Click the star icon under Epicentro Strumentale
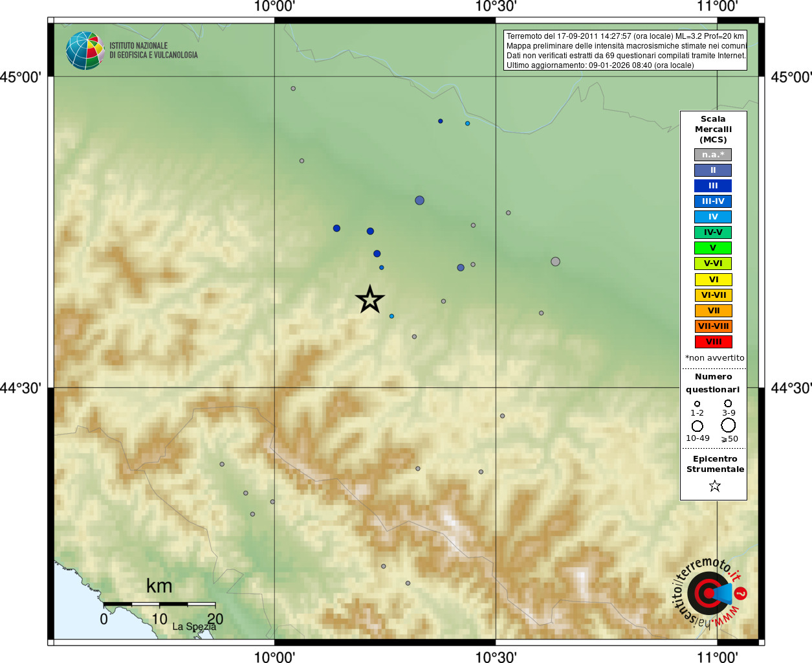 click(714, 486)
